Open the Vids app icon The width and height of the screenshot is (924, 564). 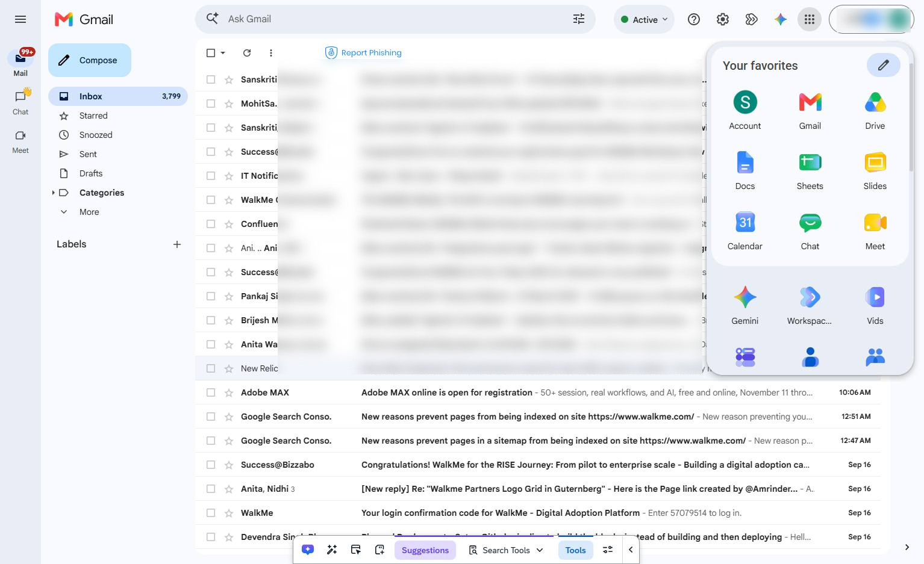[x=875, y=306]
